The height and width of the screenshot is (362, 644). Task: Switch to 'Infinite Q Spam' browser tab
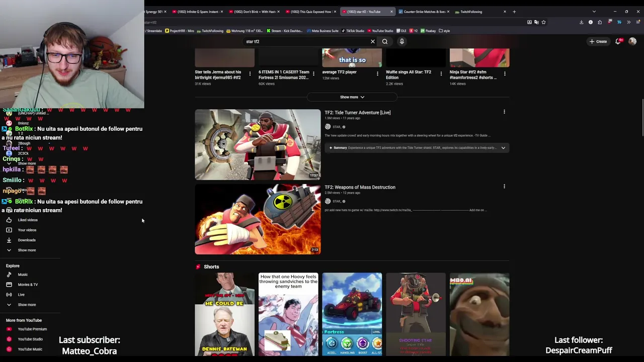coord(198,12)
